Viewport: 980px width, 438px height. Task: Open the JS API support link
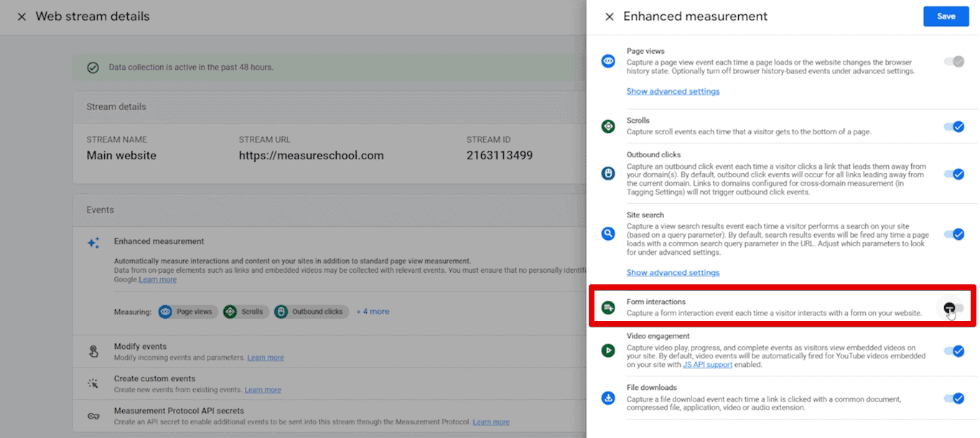pyautogui.click(x=707, y=364)
